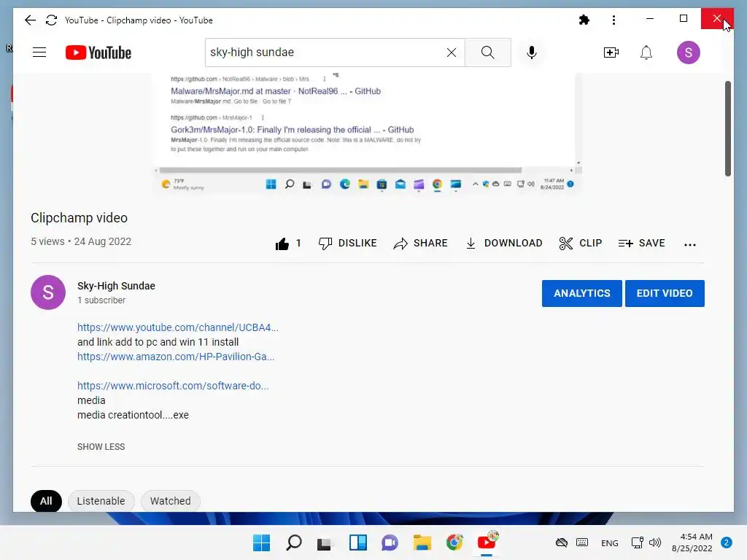Image resolution: width=747 pixels, height=560 pixels.
Task: Open notification center badge showing 2
Action: [727, 542]
